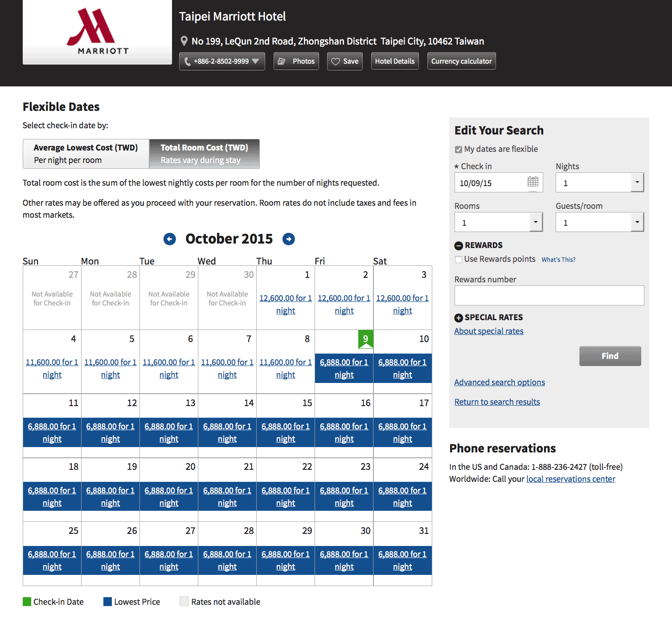This screenshot has width=672, height=627.
Task: Select October 25 rate 6,888.00
Action: point(52,560)
